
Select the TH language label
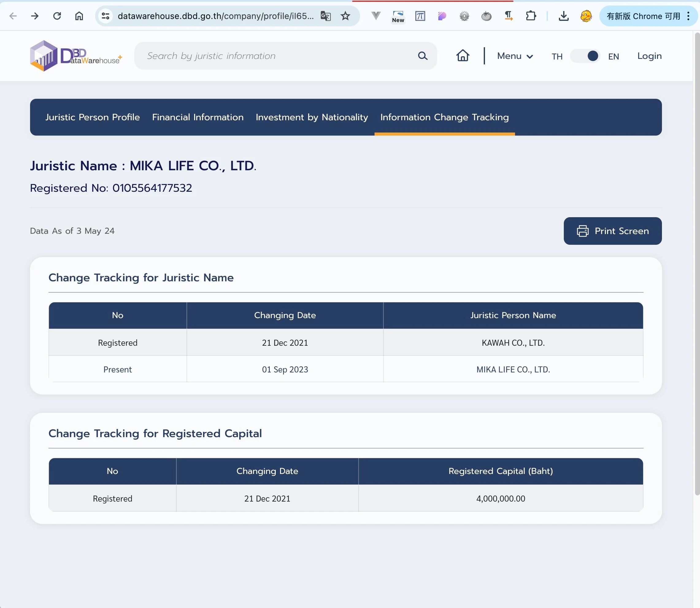click(x=557, y=56)
